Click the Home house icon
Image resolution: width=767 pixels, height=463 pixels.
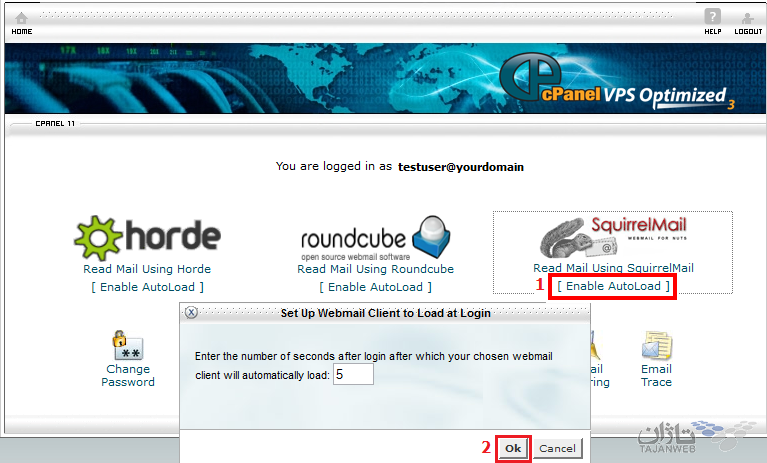click(22, 18)
